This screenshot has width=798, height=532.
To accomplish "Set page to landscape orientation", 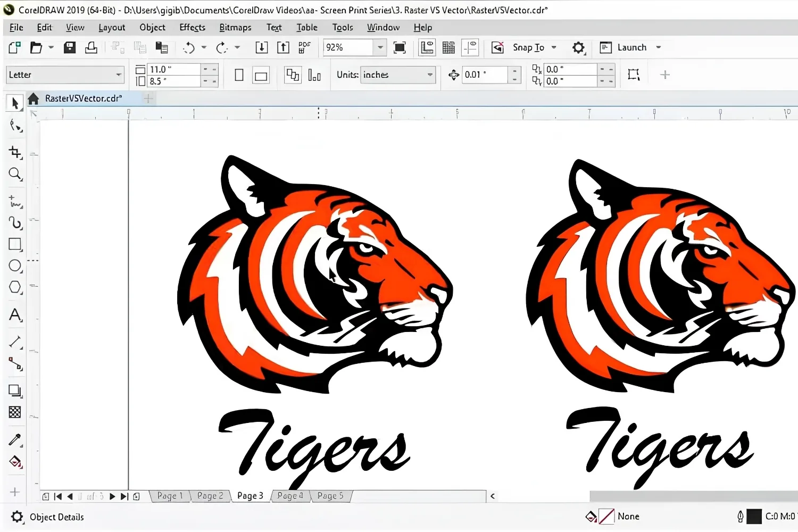I will pyautogui.click(x=261, y=75).
